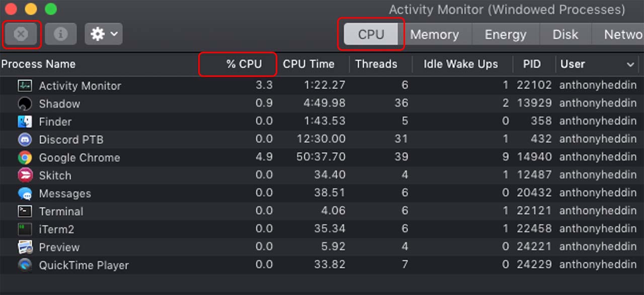This screenshot has width=644, height=295.
Task: Toggle User column sort chevron
Action: click(630, 64)
